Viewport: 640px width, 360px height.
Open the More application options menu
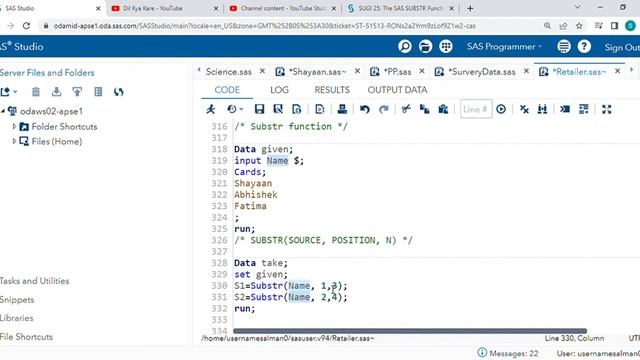564,47
